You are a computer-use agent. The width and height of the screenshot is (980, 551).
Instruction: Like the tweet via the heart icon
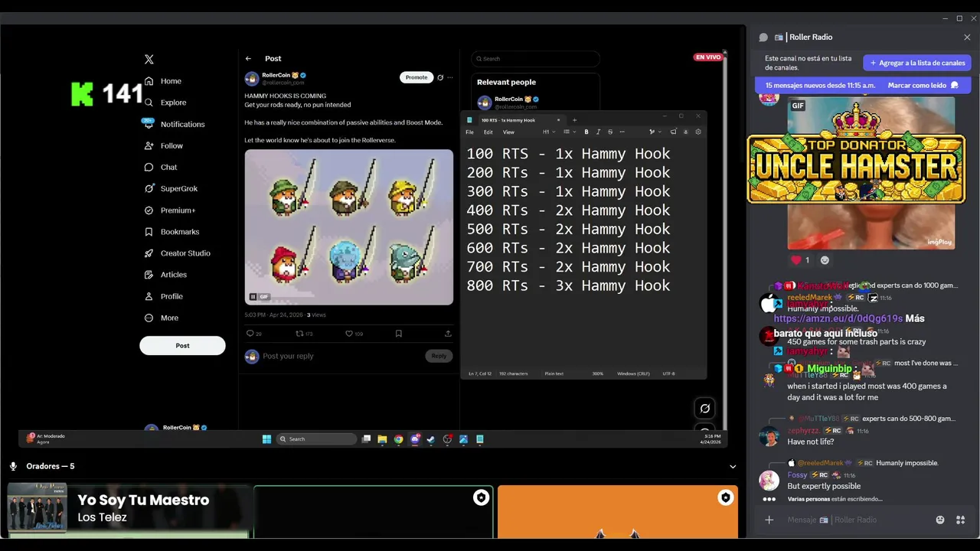point(349,334)
